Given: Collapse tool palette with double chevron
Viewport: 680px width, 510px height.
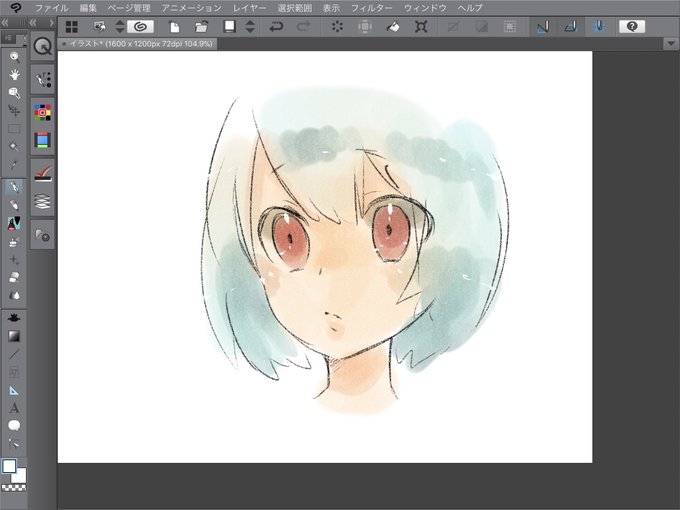Looking at the screenshot, I should (5, 23).
